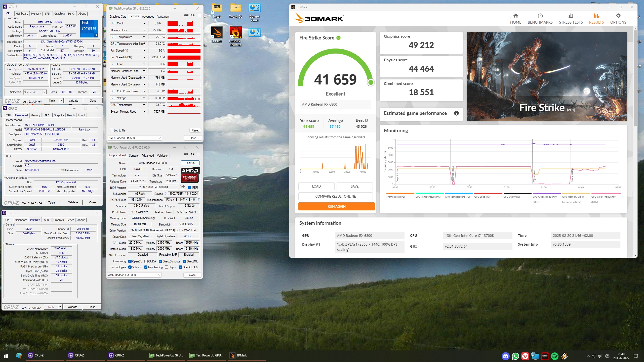Refresh GPU-Z Graphics Card window

click(192, 154)
